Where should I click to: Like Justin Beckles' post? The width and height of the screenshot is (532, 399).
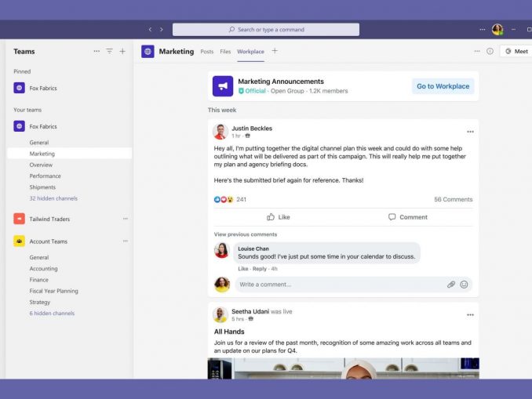point(279,217)
